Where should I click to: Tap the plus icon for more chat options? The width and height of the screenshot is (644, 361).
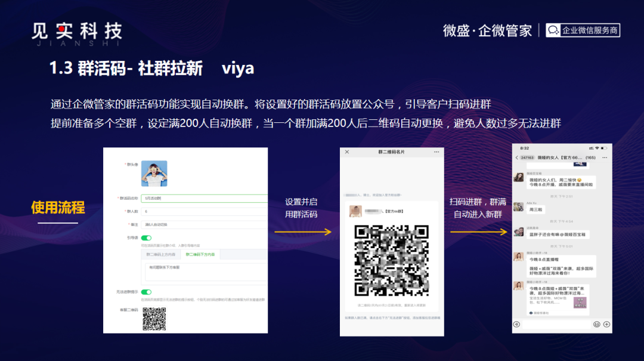tap(606, 325)
